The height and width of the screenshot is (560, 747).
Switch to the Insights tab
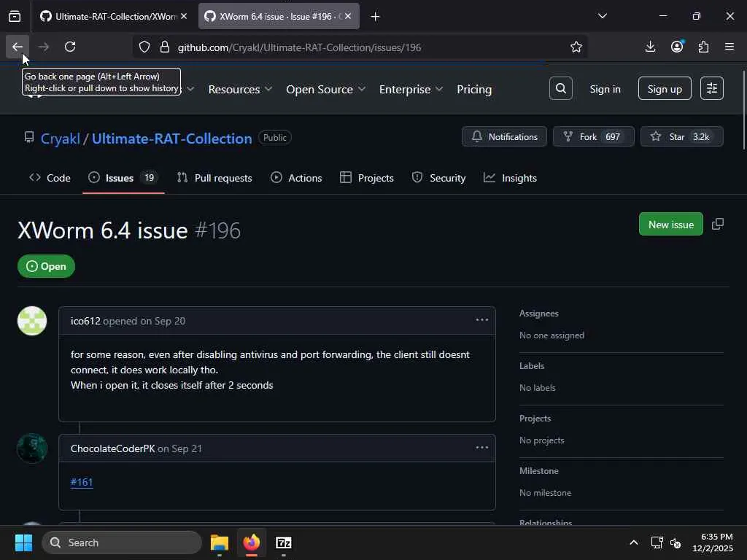pyautogui.click(x=510, y=178)
